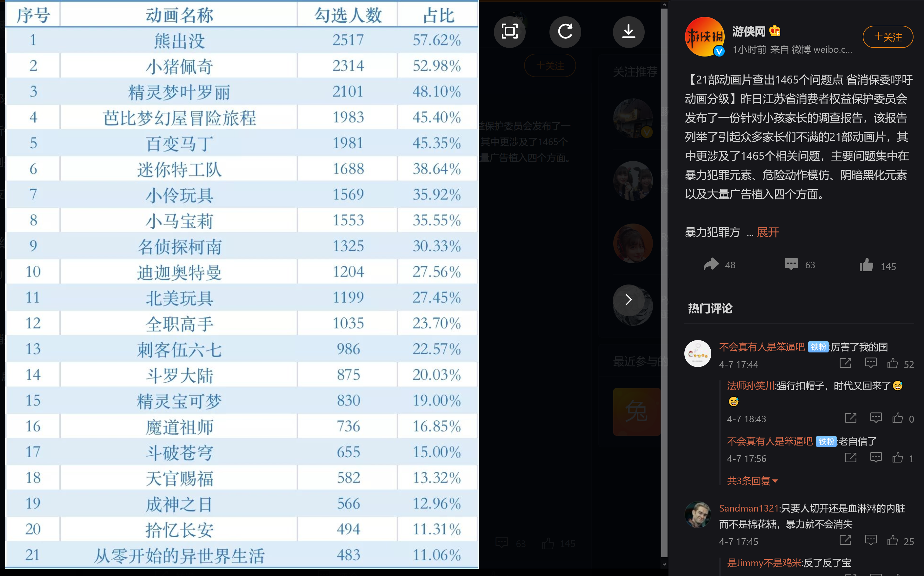Download the image with the download icon
Screen dimensions: 924x576
[x=628, y=31]
